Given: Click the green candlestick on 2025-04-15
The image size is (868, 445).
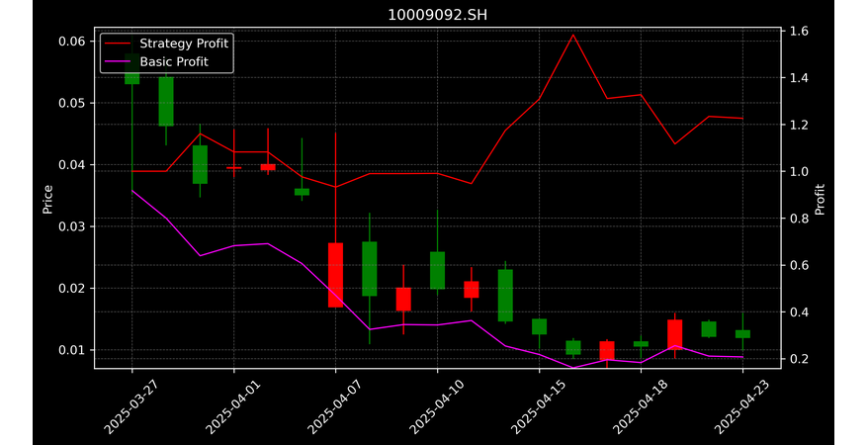Looking at the screenshot, I should pos(539,326).
